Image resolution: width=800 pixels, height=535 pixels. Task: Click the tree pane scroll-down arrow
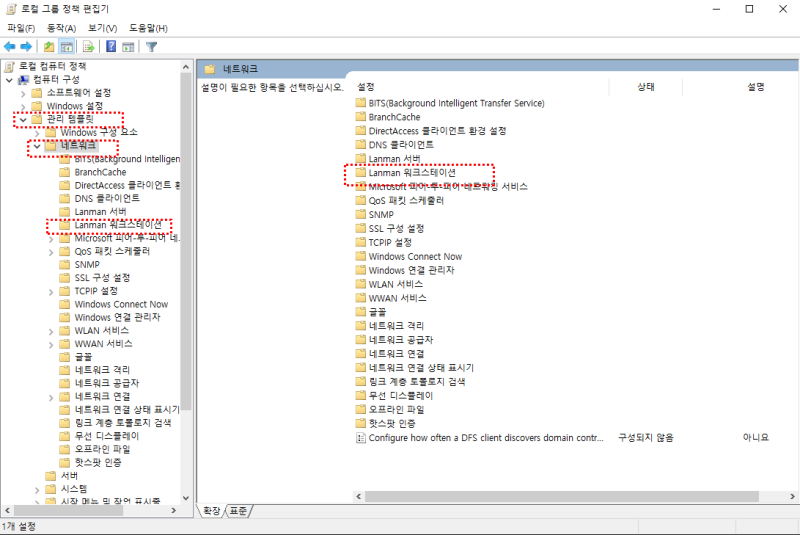tap(186, 498)
